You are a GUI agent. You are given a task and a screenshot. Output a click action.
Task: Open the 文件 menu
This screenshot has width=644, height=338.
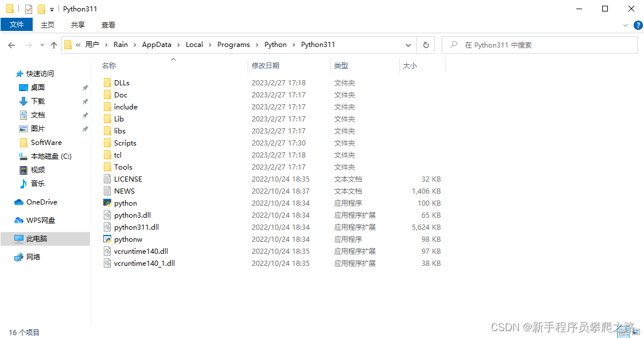click(17, 25)
